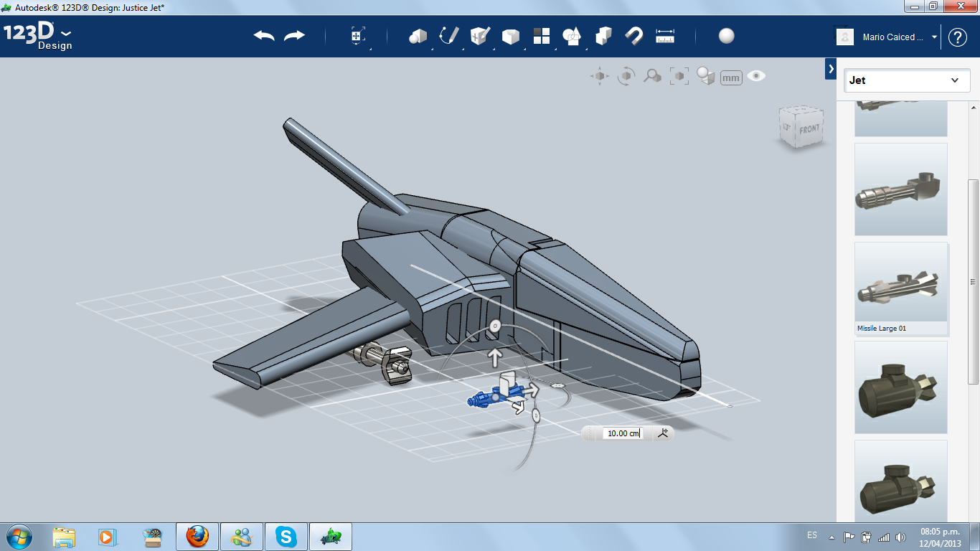Undo the last action with the left arrow
Image resolution: width=980 pixels, height=551 pixels.
tap(264, 36)
